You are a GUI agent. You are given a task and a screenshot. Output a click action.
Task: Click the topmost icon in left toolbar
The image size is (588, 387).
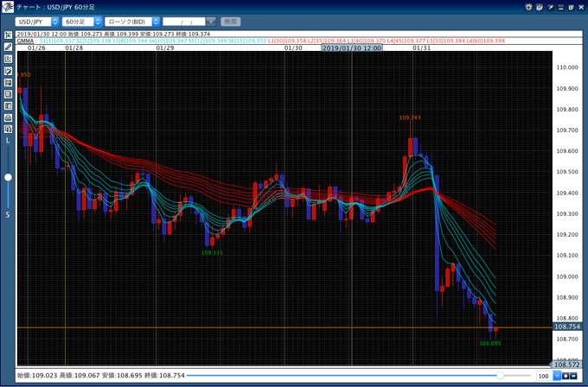(8, 35)
